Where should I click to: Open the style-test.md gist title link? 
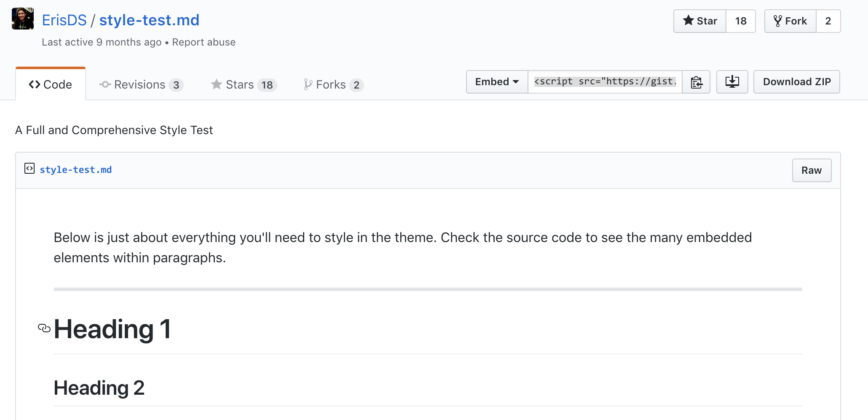(149, 20)
